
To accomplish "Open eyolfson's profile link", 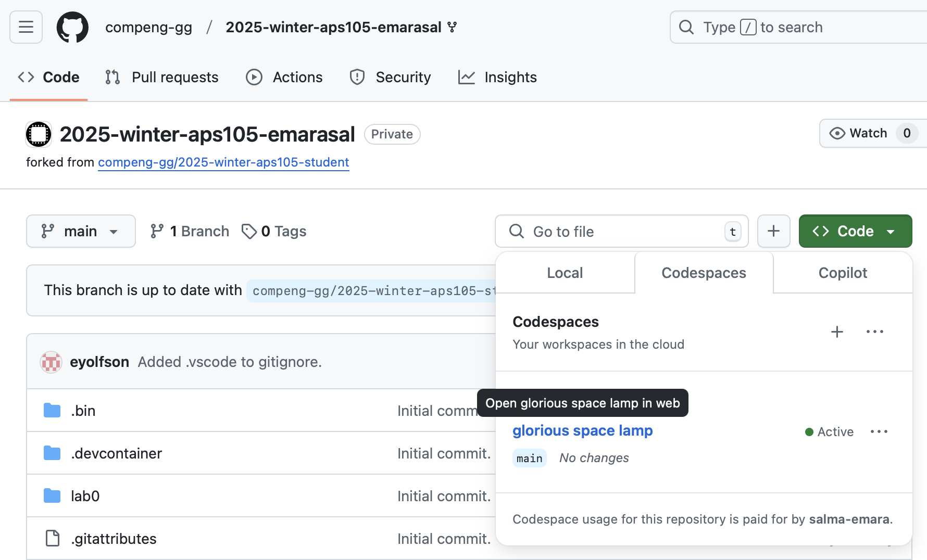I will tap(99, 362).
